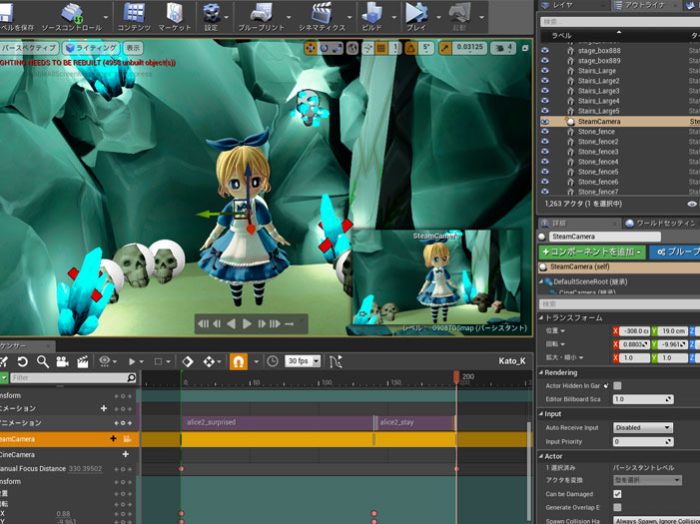This screenshot has height=524, width=700.
Task: Click the sequencer search magnifier icon
Action: click(x=43, y=362)
